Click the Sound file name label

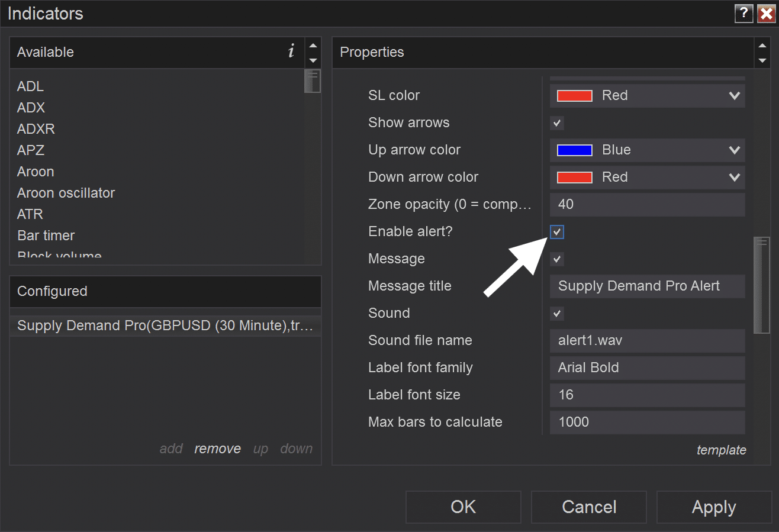(x=420, y=340)
